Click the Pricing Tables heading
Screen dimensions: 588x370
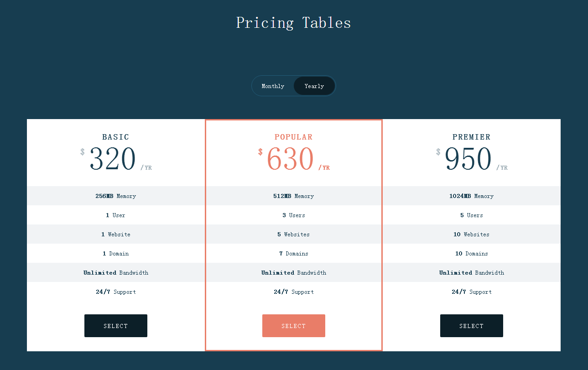click(293, 23)
